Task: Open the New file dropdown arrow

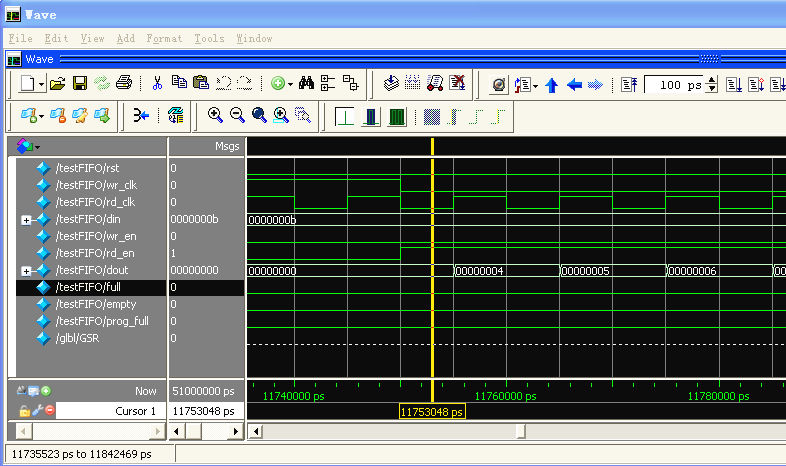Action: 41,84
